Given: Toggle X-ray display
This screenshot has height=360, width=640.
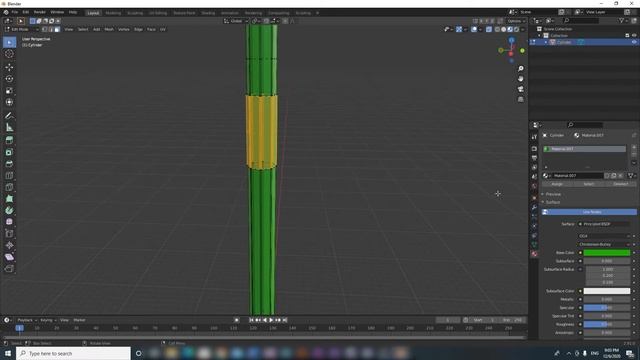Looking at the screenshot, I should (x=489, y=29).
